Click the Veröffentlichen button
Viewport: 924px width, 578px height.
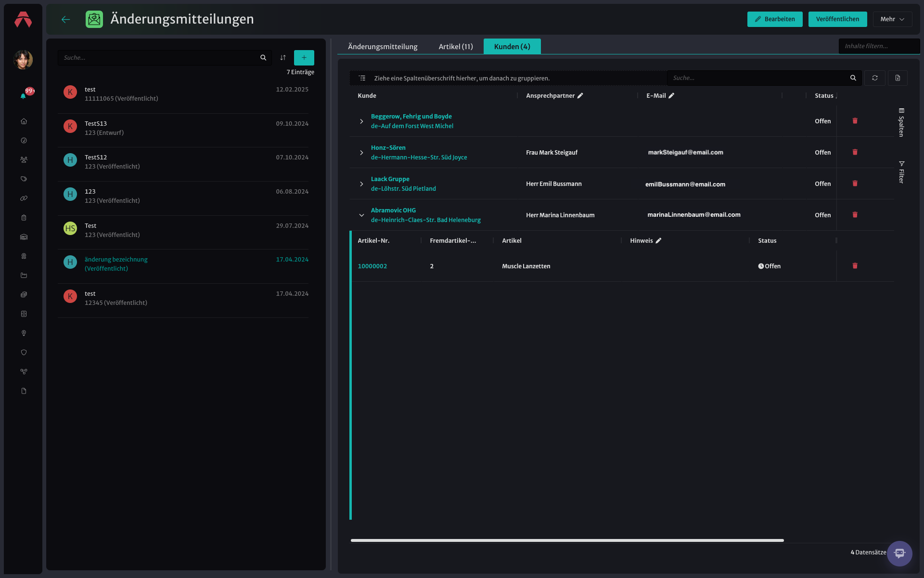[x=837, y=19]
